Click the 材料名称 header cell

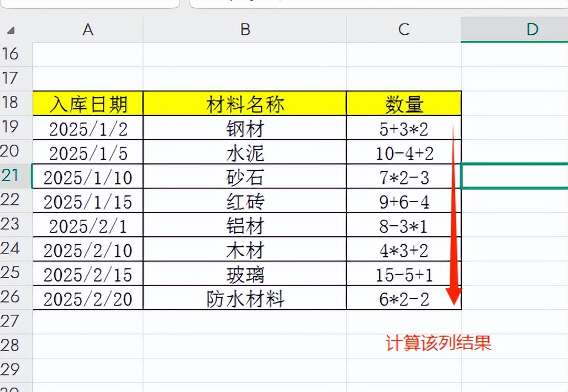point(245,103)
